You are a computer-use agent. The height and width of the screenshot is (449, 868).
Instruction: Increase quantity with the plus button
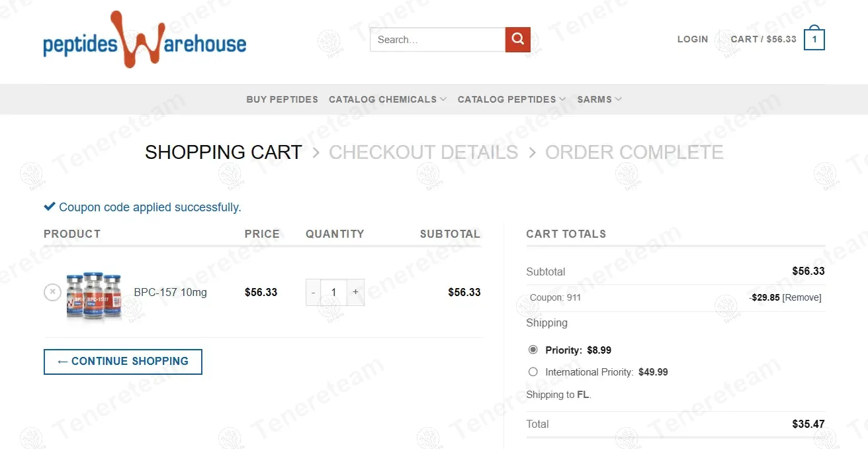[x=355, y=292]
